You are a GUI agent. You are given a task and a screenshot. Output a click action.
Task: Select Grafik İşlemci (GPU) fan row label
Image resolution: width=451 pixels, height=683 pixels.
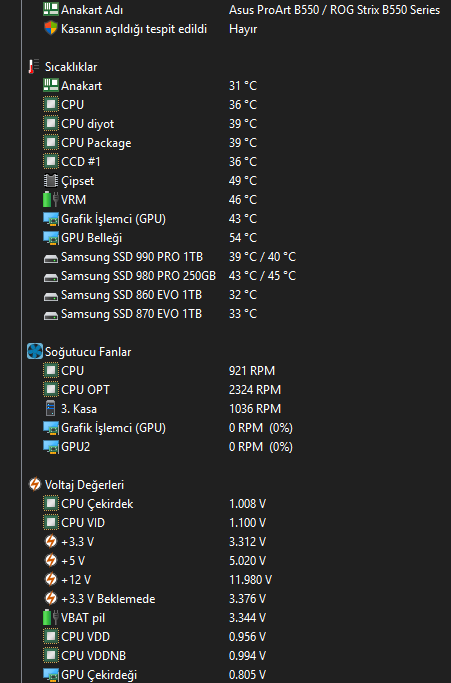(x=113, y=428)
